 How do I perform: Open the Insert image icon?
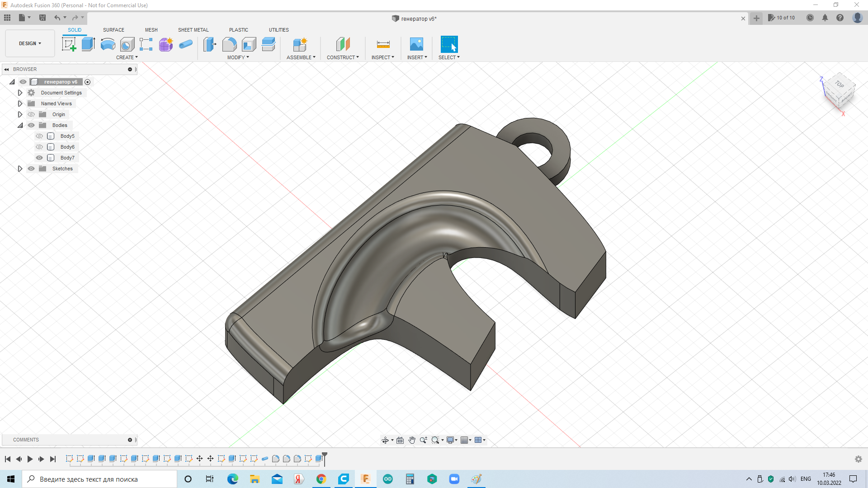point(416,44)
